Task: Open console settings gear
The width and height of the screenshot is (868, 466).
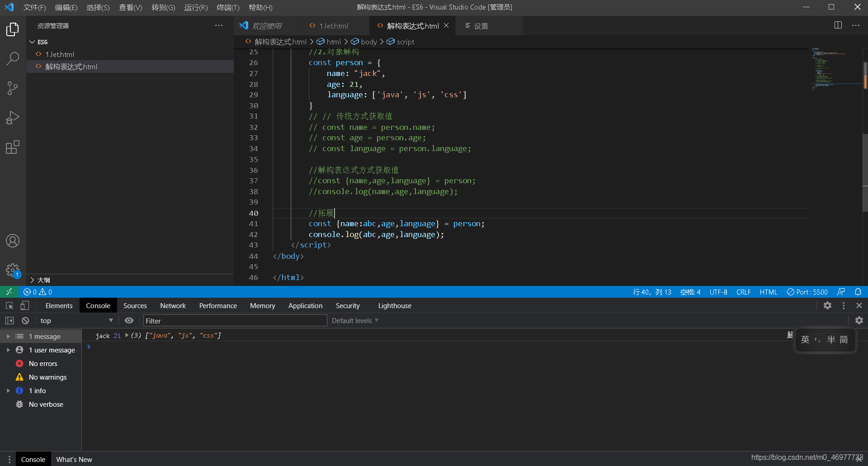Action: pyautogui.click(x=859, y=320)
